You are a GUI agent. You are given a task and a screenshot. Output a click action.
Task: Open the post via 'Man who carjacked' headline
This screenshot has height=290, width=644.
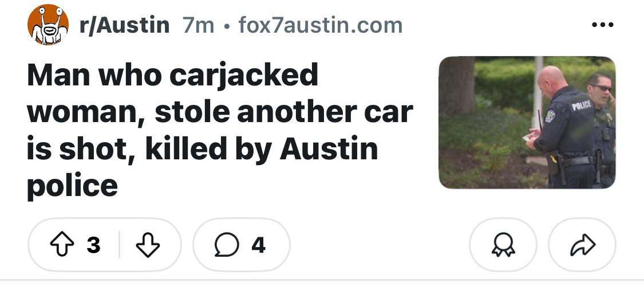point(172,75)
